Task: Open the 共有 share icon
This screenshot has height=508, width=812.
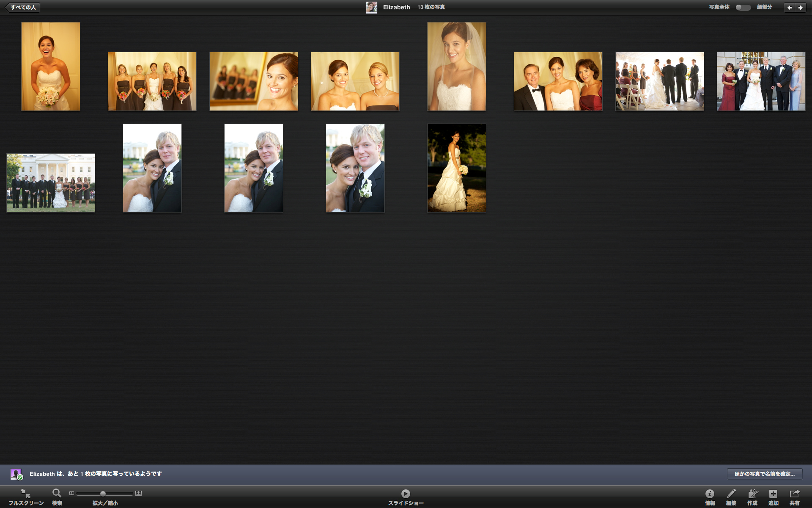Action: (x=795, y=494)
